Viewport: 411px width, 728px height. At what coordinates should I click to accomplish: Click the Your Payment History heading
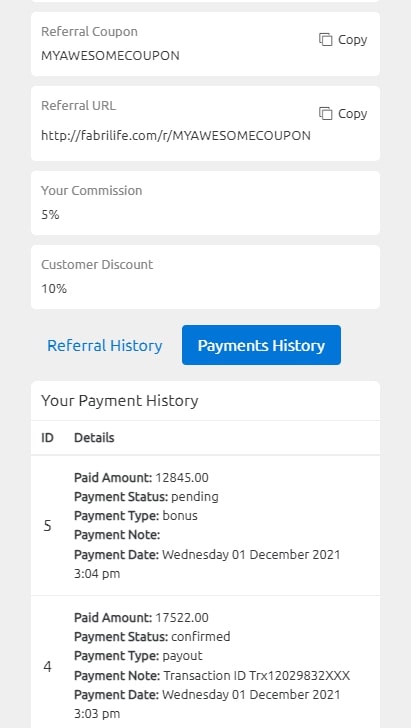click(119, 401)
